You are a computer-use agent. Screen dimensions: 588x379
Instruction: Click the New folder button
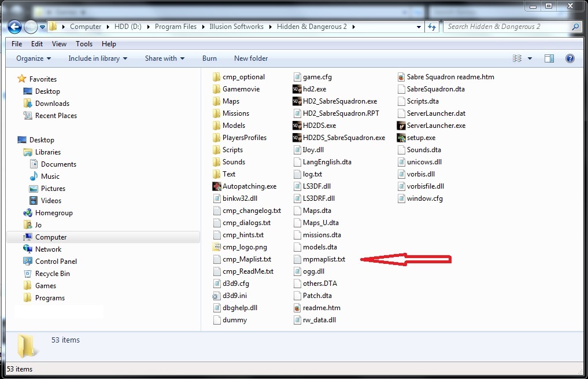click(x=251, y=58)
